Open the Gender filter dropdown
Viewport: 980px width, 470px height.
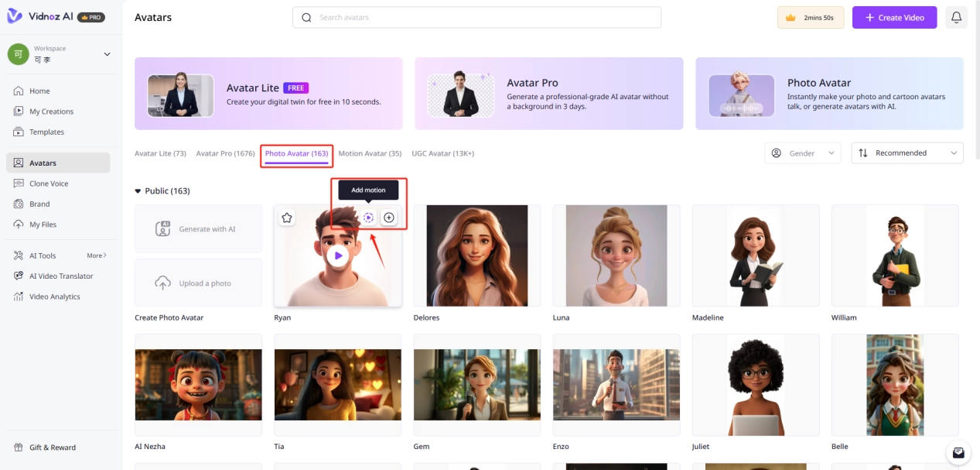[802, 153]
